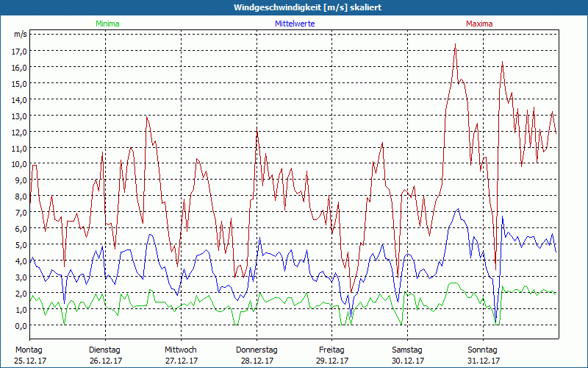Click the date 26.12.17
The width and height of the screenshot is (588, 368).
[106, 361]
